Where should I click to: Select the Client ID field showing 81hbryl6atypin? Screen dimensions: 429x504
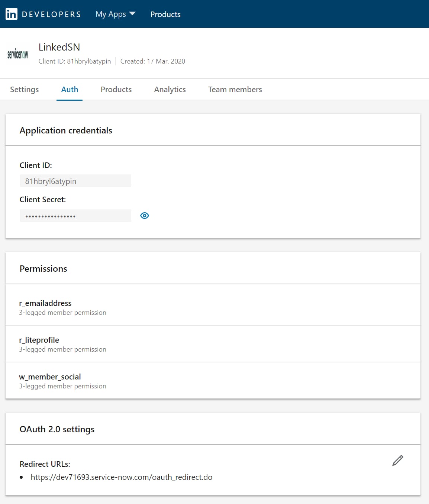[75, 181]
